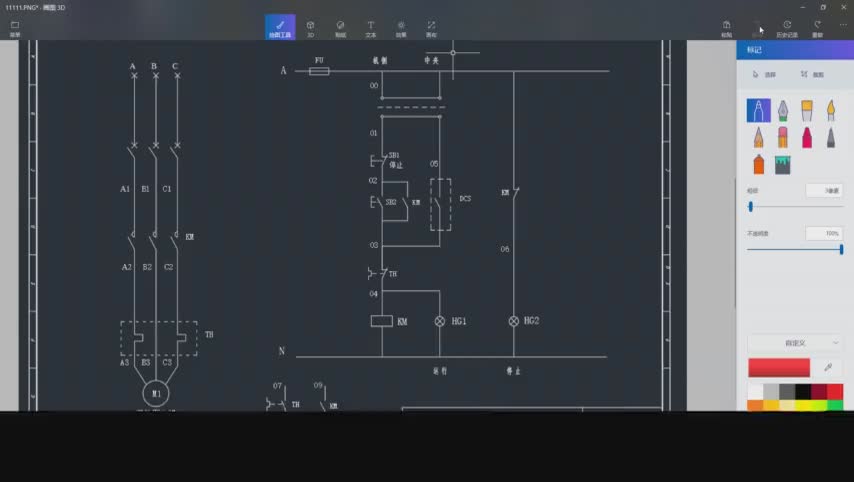854x482 pixels.
Task: Click the HG2 lamp symbol on canvas
Action: (514, 321)
